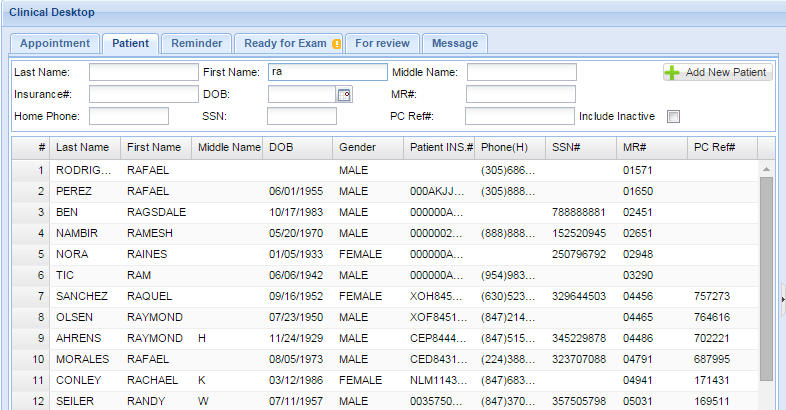Click the Home Phone input field
The height and width of the screenshot is (410, 786).
point(129,116)
